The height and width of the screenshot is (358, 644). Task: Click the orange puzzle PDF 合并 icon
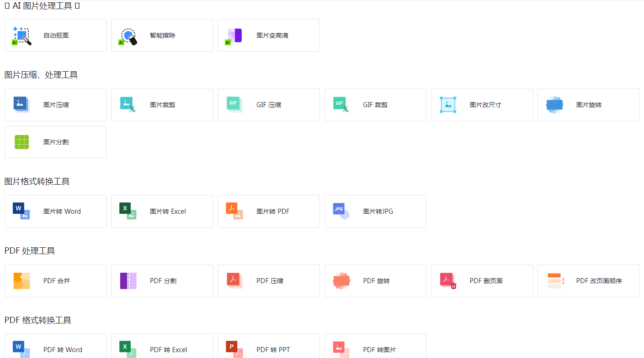pyautogui.click(x=21, y=281)
